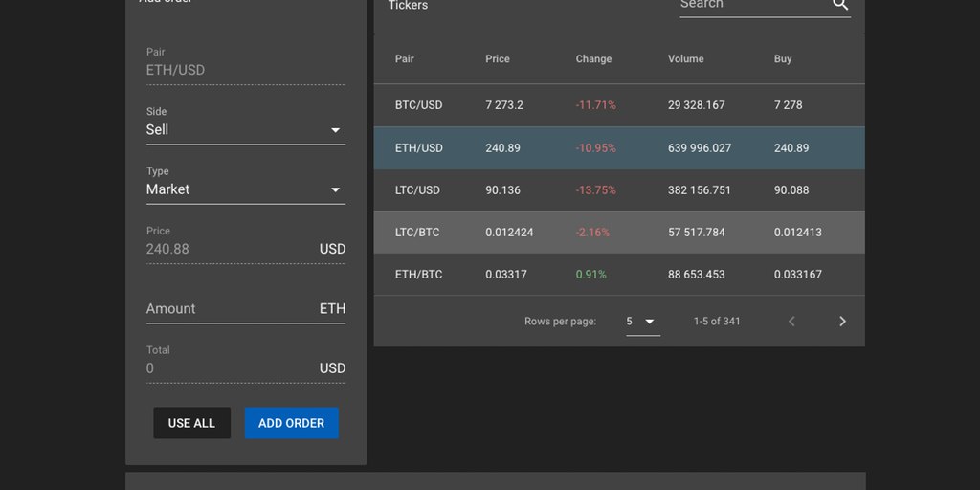Go to previous tickers page
980x490 pixels.
(791, 322)
